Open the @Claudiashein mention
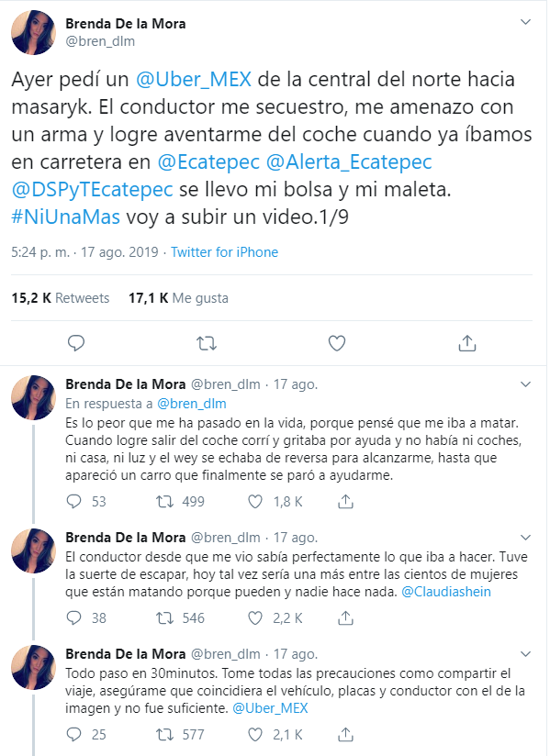 [446, 592]
